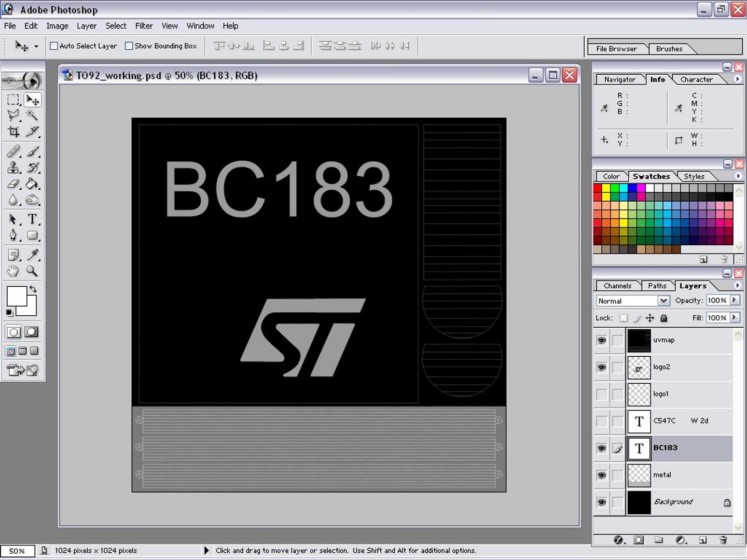The width and height of the screenshot is (747, 560).
Task: Click the create new layer icon
Action: pyautogui.click(x=703, y=540)
